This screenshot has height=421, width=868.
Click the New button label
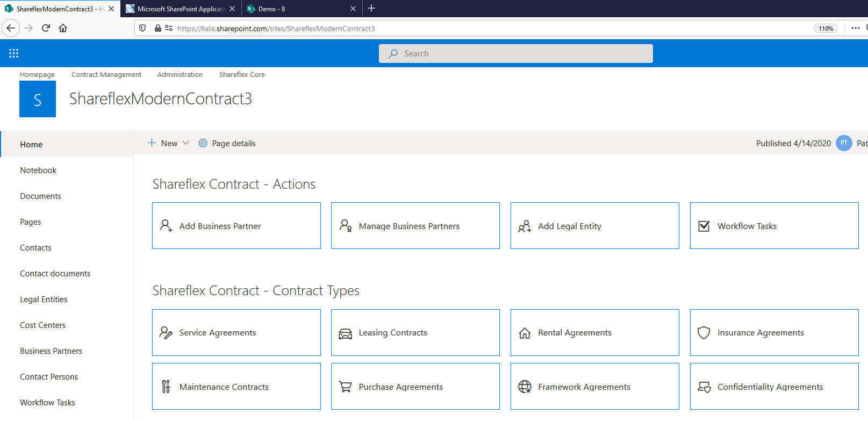(x=169, y=144)
